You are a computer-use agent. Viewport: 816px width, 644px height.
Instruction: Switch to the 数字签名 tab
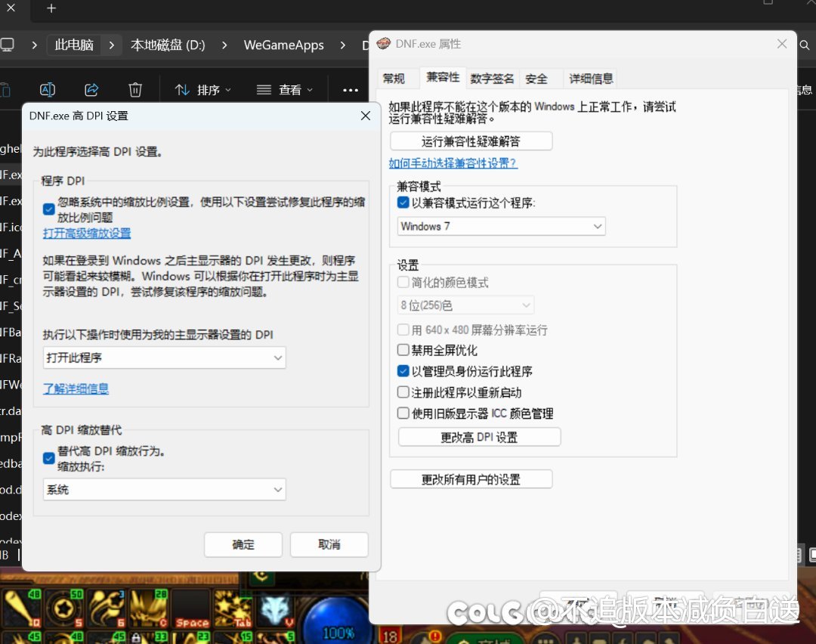click(492, 79)
